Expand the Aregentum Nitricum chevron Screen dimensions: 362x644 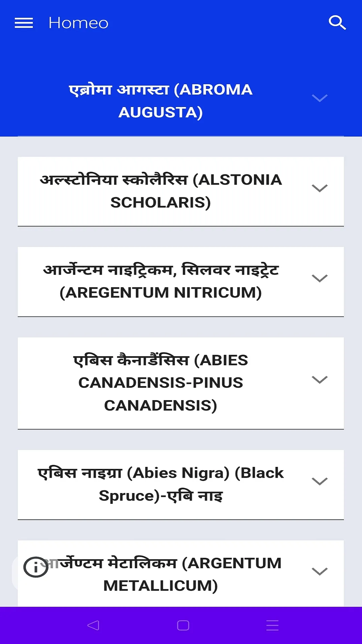click(319, 278)
